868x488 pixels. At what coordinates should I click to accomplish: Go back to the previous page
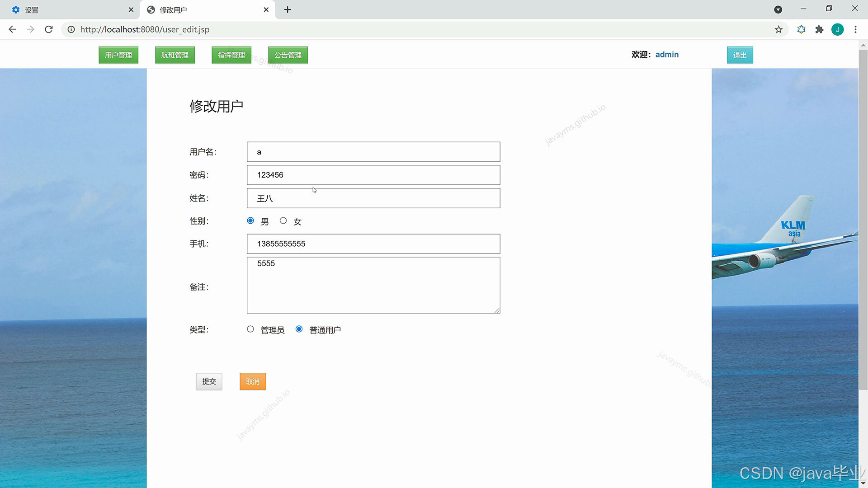pos(12,29)
